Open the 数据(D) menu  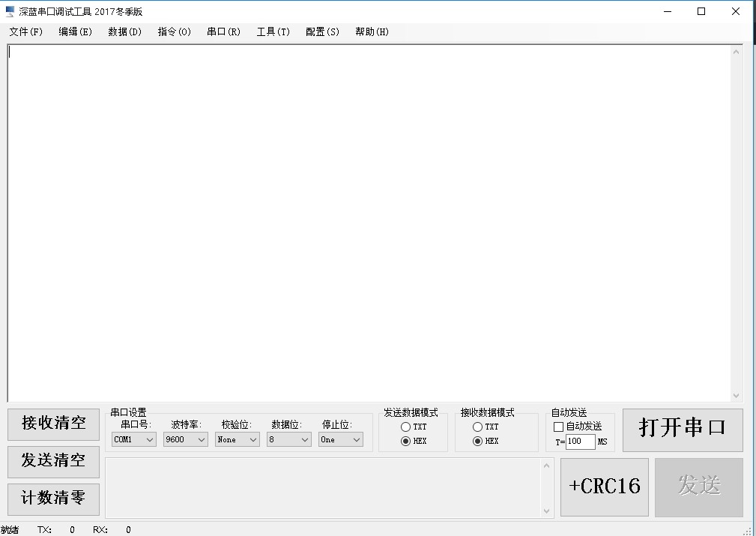tap(125, 31)
